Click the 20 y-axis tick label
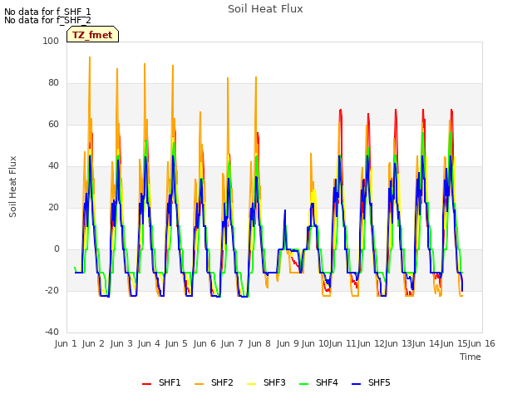Screen dimensions: 532x399 pos(53,207)
